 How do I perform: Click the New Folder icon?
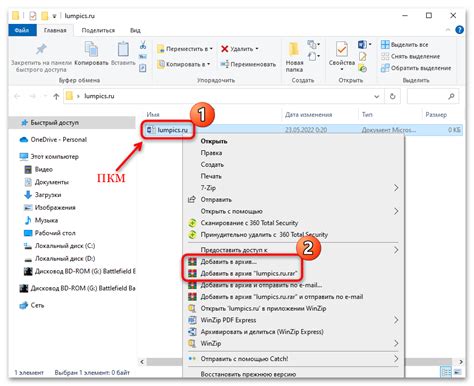click(x=294, y=49)
